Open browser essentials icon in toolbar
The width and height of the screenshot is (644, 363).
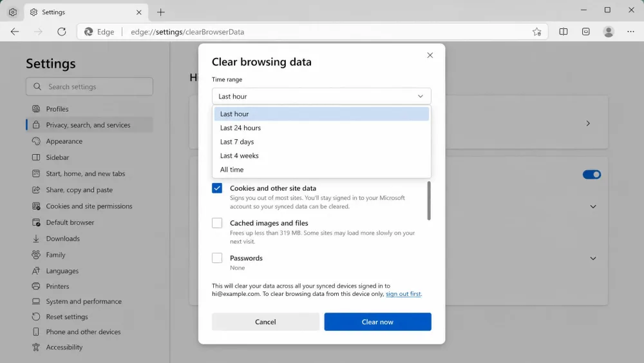point(585,32)
